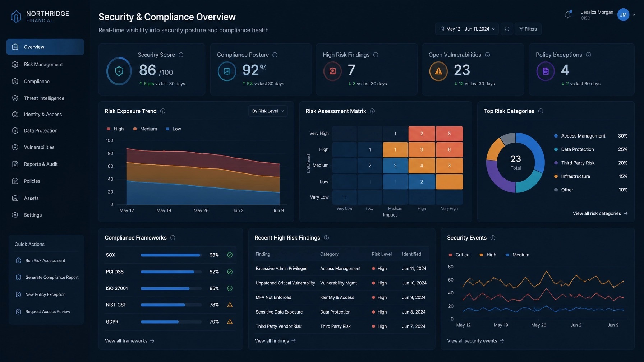
Task: Click the Compliance Posture info icon
Action: 275,55
